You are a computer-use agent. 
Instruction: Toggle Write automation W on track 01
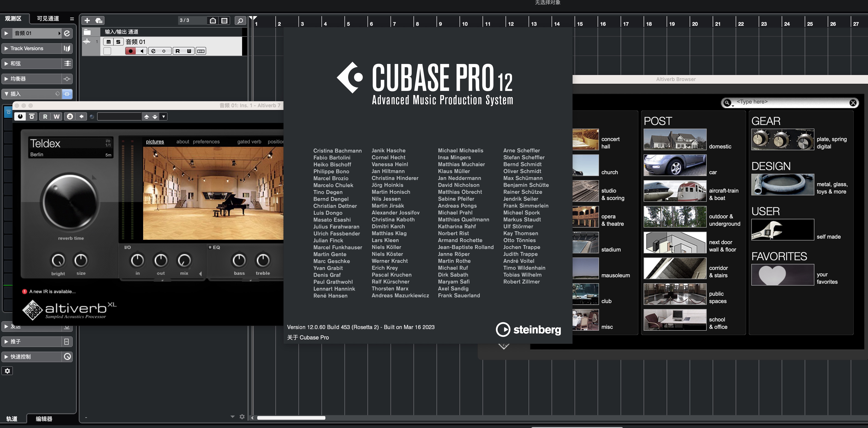[x=189, y=51]
